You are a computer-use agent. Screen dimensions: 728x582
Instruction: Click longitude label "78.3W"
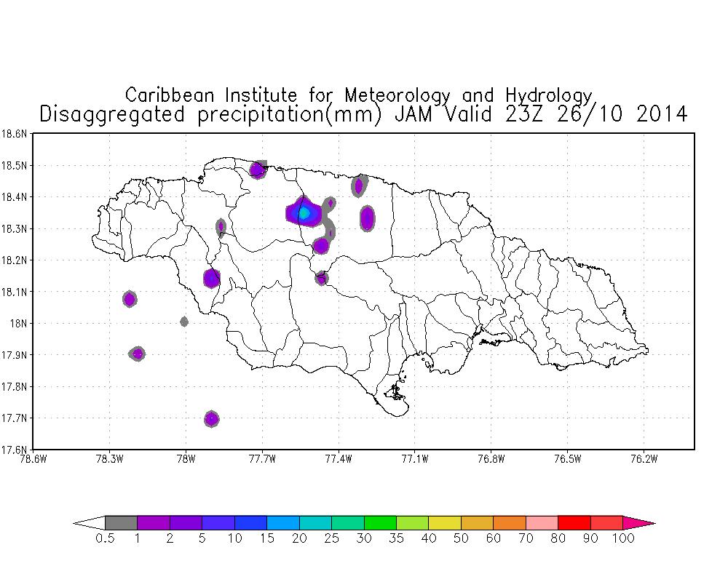point(110,460)
